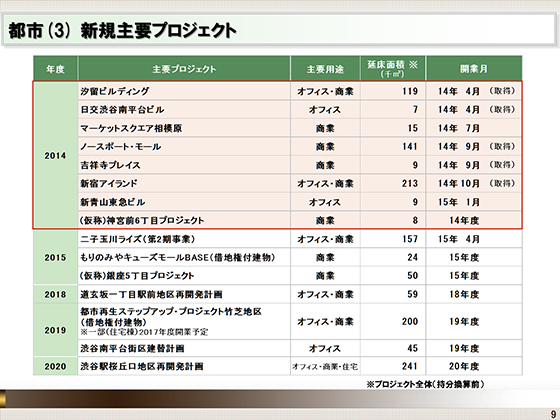Click floor area value 213

click(x=410, y=184)
